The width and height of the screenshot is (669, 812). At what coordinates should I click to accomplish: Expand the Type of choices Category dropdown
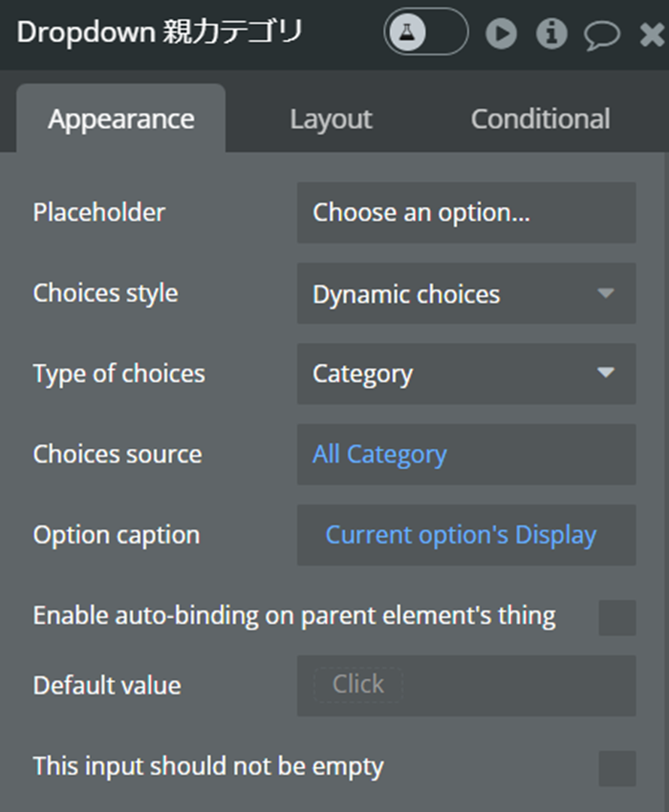(x=466, y=374)
